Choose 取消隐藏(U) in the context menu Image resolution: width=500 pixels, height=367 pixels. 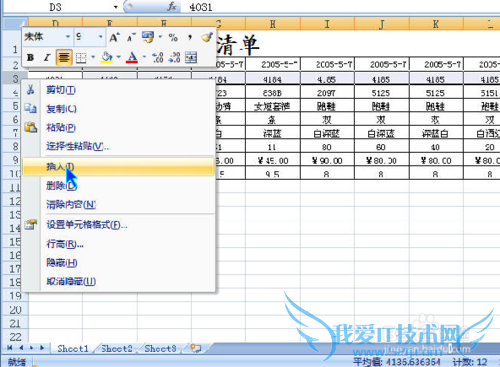pos(118,281)
